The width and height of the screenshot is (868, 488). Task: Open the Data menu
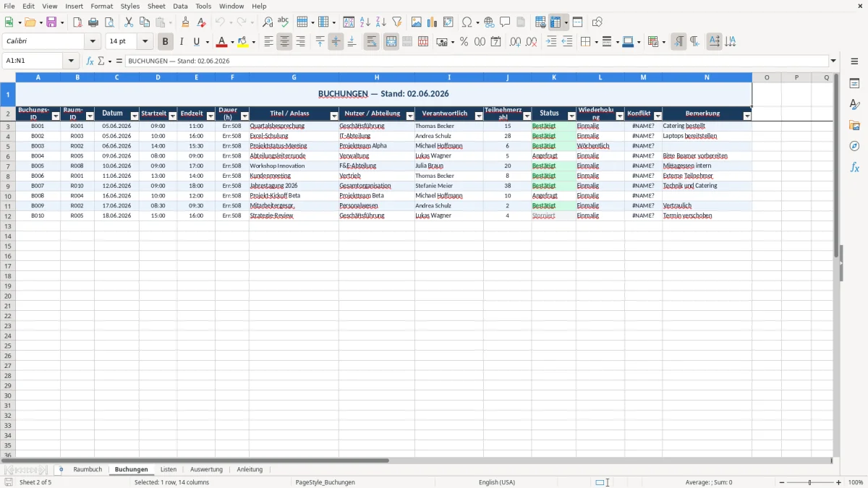point(180,6)
